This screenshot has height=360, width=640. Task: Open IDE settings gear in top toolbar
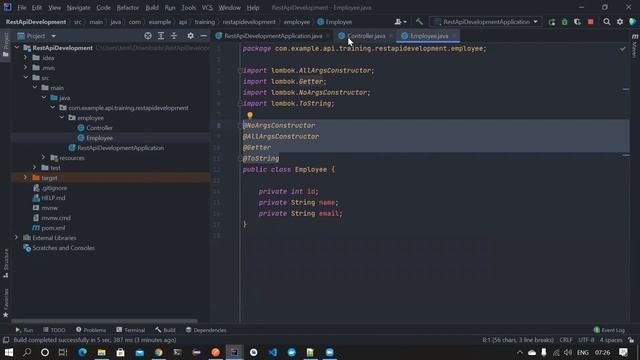(x=620, y=22)
